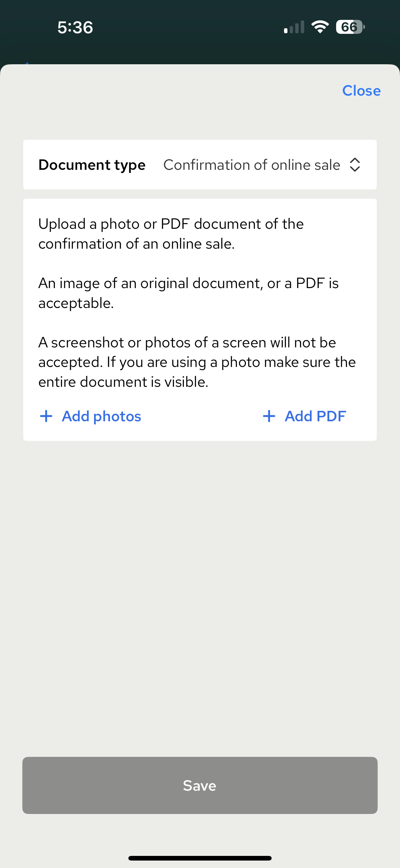The height and width of the screenshot is (868, 400).
Task: Tap the battery indicator showing 66
Action: (350, 27)
